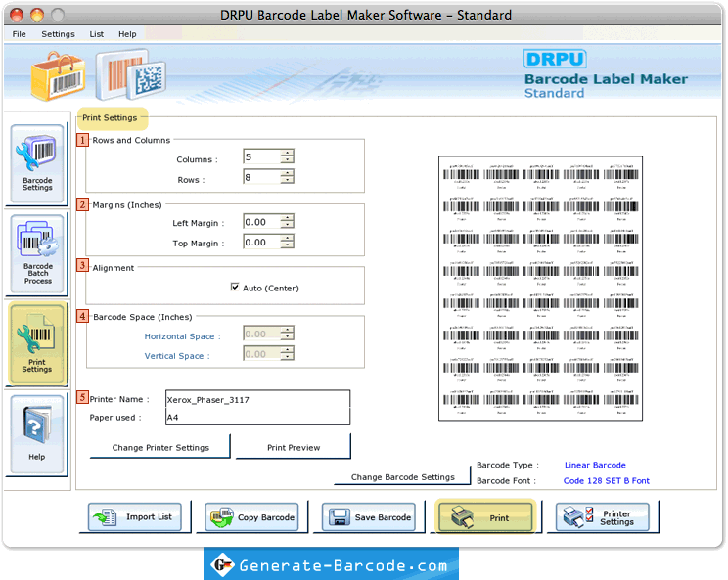Click the Vertical Space input field

coord(262,353)
